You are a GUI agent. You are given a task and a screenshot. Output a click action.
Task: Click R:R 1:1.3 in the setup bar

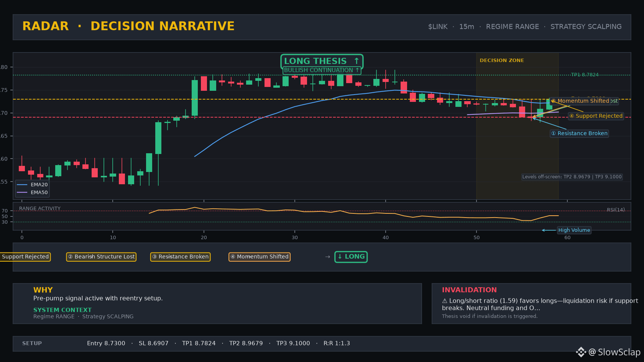(337, 344)
